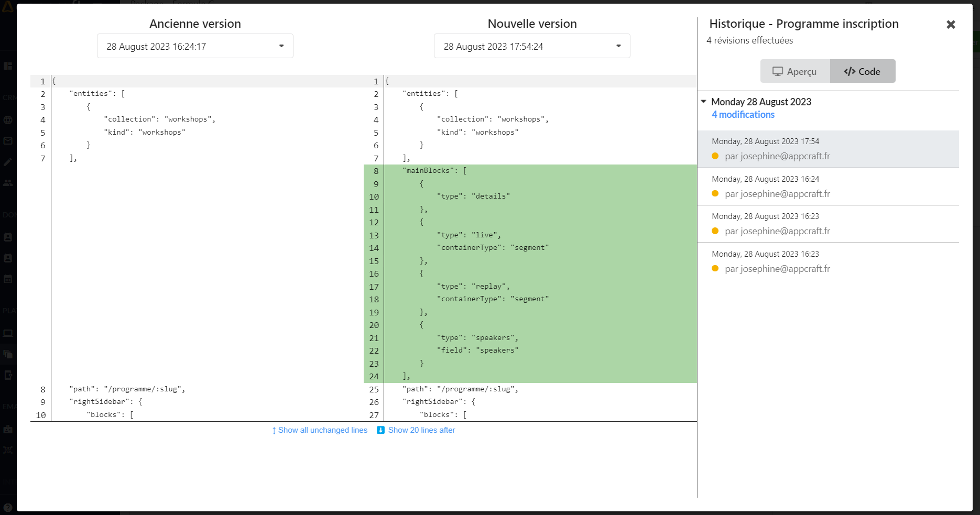Open the Nouvelle version date dropdown

click(x=532, y=46)
